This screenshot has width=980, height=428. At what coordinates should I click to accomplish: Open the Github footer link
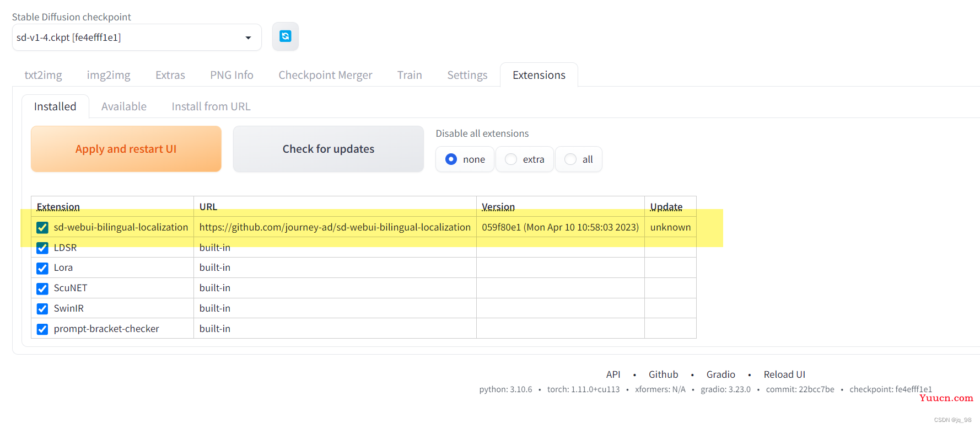click(663, 374)
